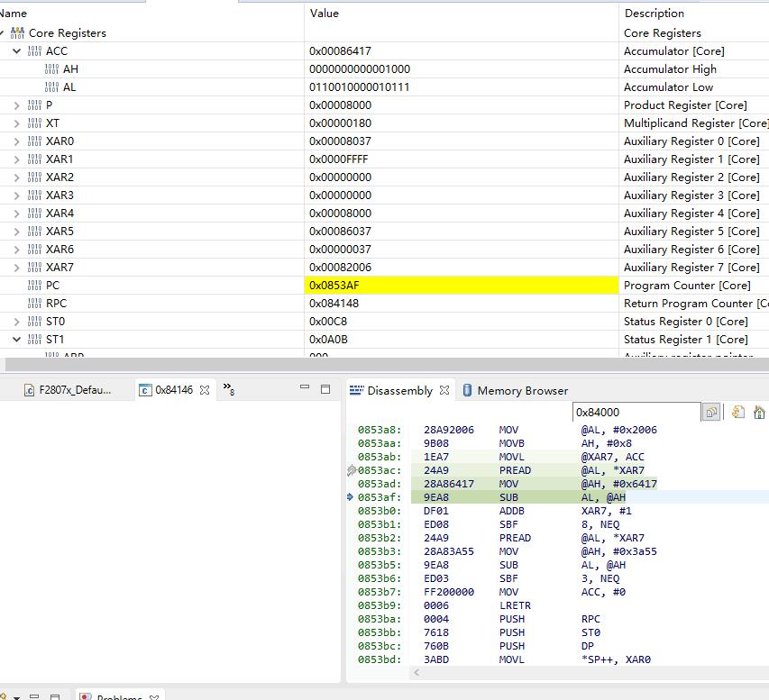Click the ST1 register icon
The image size is (769, 700).
point(35,340)
